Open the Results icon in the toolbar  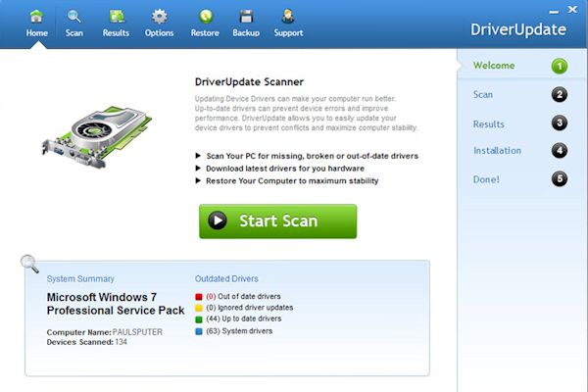pos(117,17)
